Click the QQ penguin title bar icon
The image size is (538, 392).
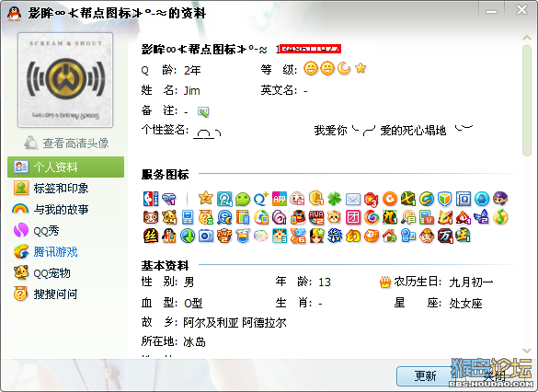pyautogui.click(x=14, y=14)
